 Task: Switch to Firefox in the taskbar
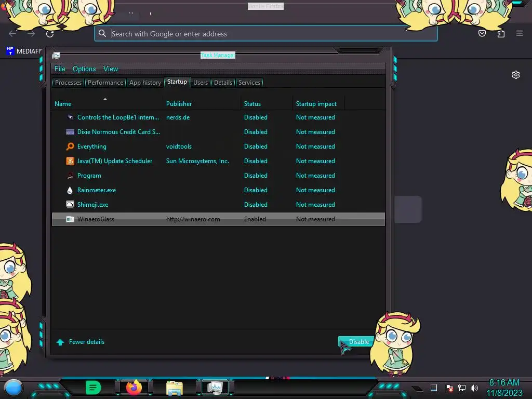coord(134,388)
